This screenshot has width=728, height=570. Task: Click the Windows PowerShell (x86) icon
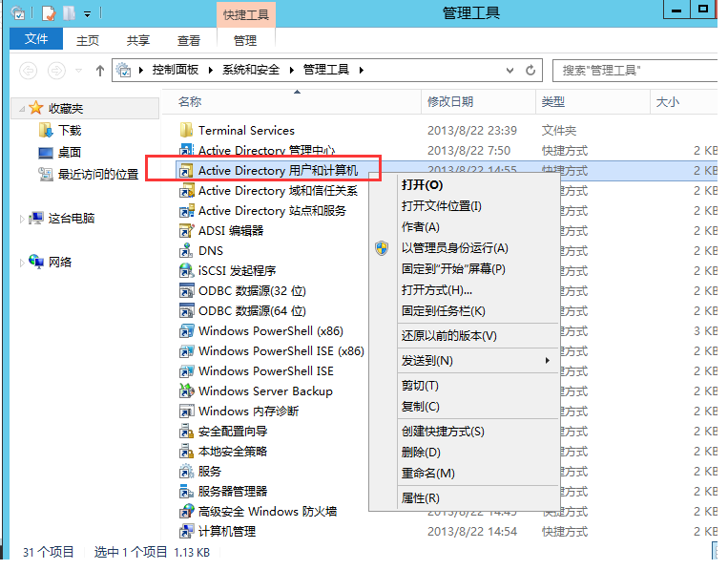pyautogui.click(x=186, y=330)
